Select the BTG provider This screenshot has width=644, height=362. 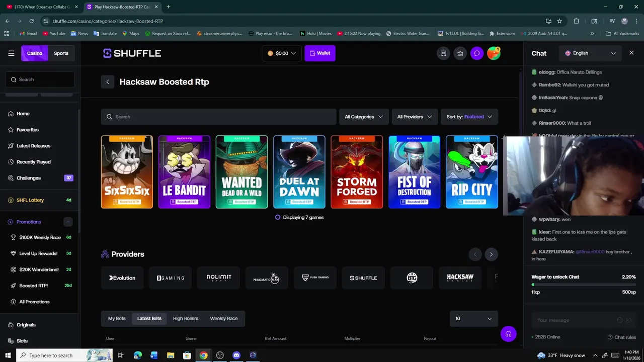(x=412, y=278)
